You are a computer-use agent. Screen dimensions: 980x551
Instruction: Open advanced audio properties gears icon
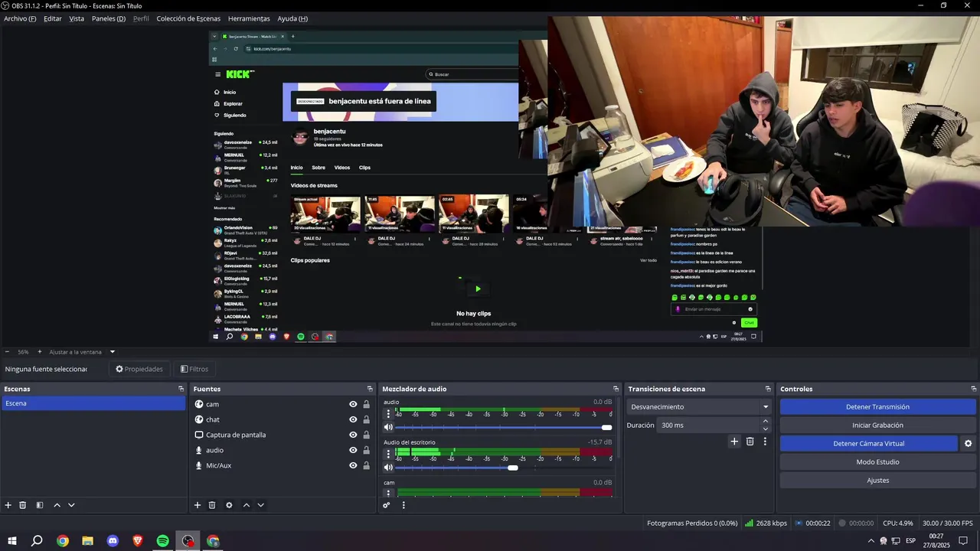387,505
